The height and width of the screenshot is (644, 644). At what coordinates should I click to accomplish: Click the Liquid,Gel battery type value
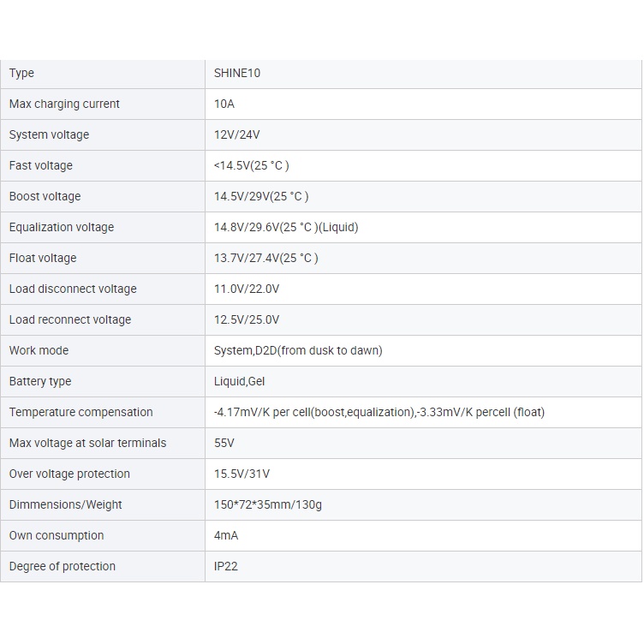pos(239,381)
